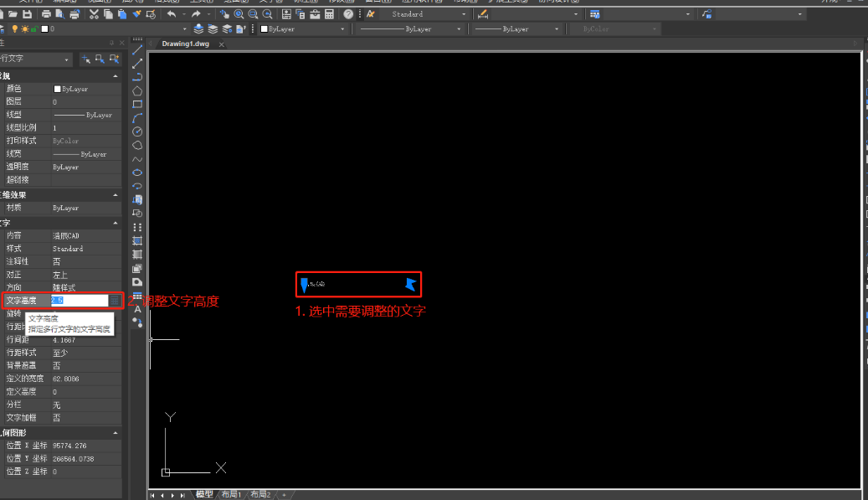Open the calculator icon in toolbar
The image size is (868, 500).
[330, 14]
